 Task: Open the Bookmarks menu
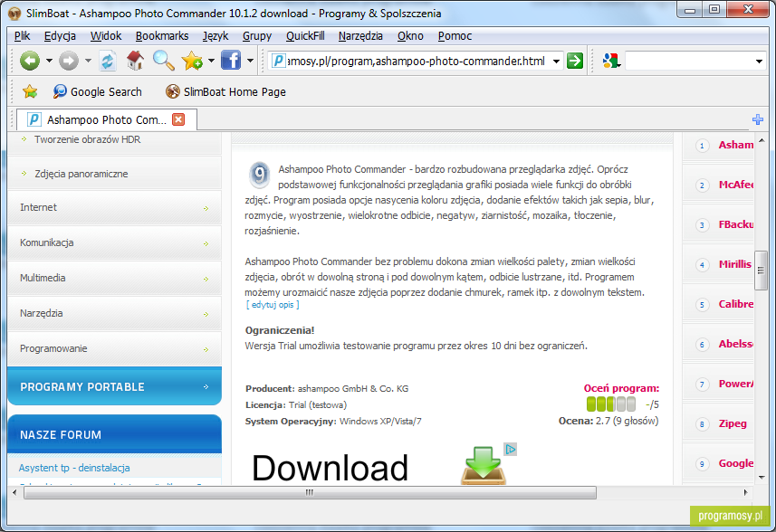tap(162, 35)
